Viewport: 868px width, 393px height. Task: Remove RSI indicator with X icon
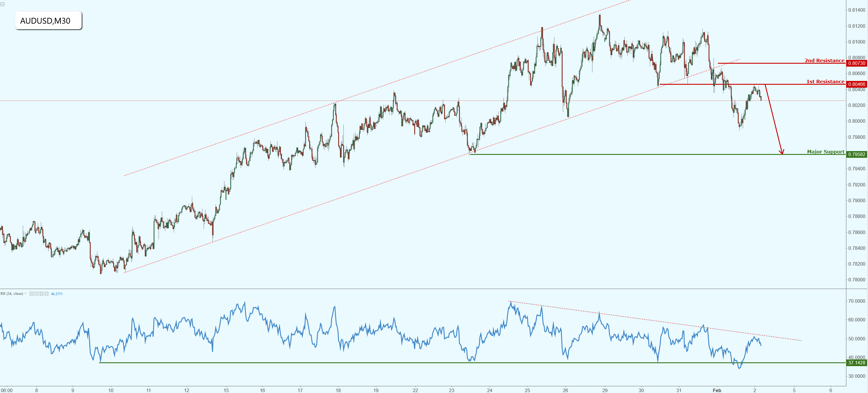(x=47, y=294)
